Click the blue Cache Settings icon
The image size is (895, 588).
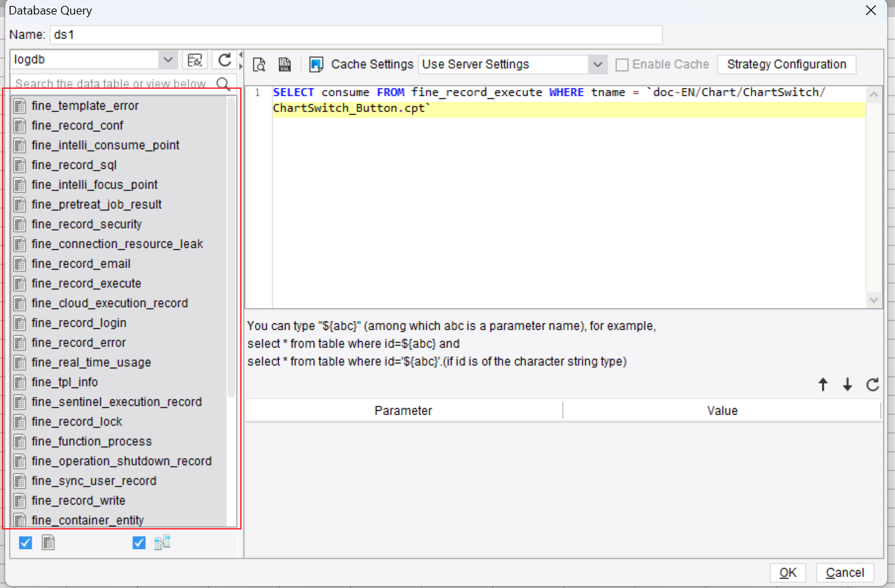click(317, 64)
